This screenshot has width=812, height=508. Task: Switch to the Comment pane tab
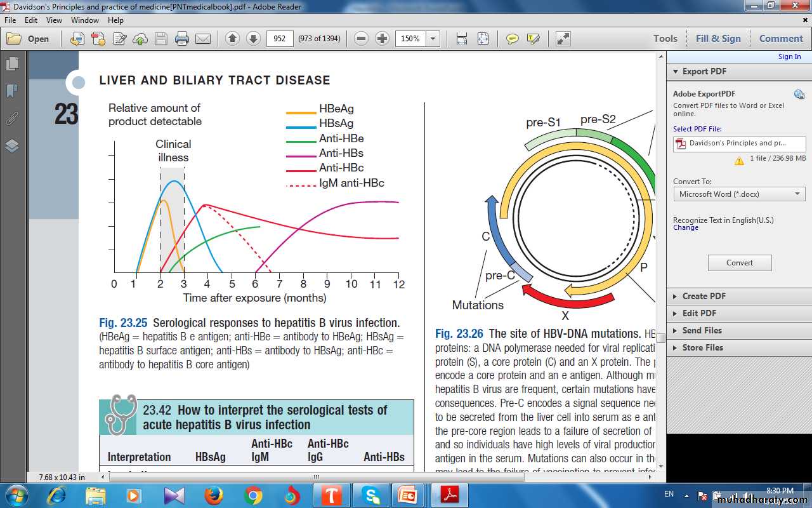click(x=781, y=38)
